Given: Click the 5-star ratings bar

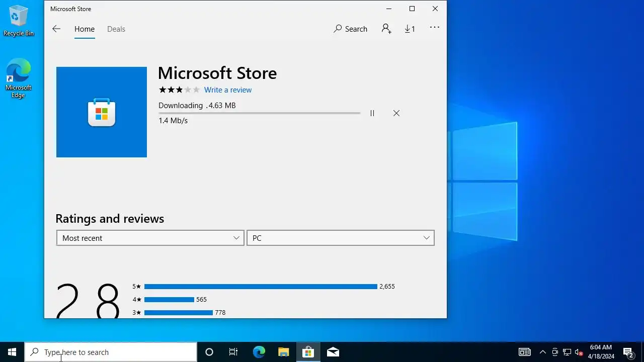Looking at the screenshot, I should (261, 287).
